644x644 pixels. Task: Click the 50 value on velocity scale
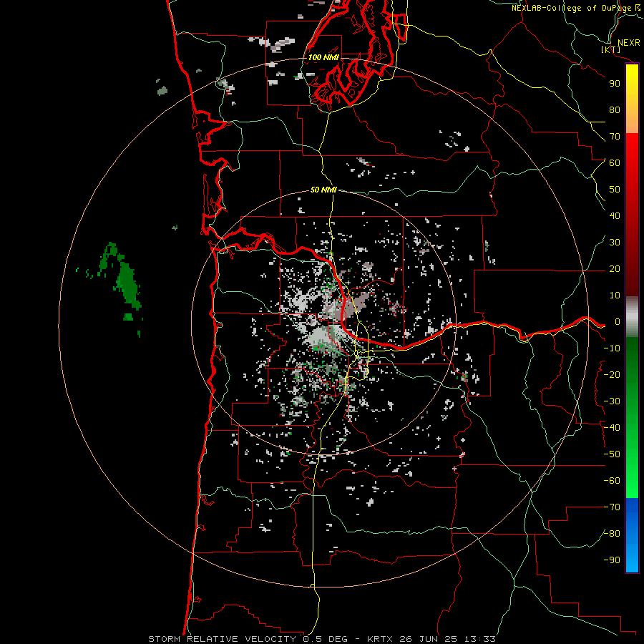[x=615, y=190]
